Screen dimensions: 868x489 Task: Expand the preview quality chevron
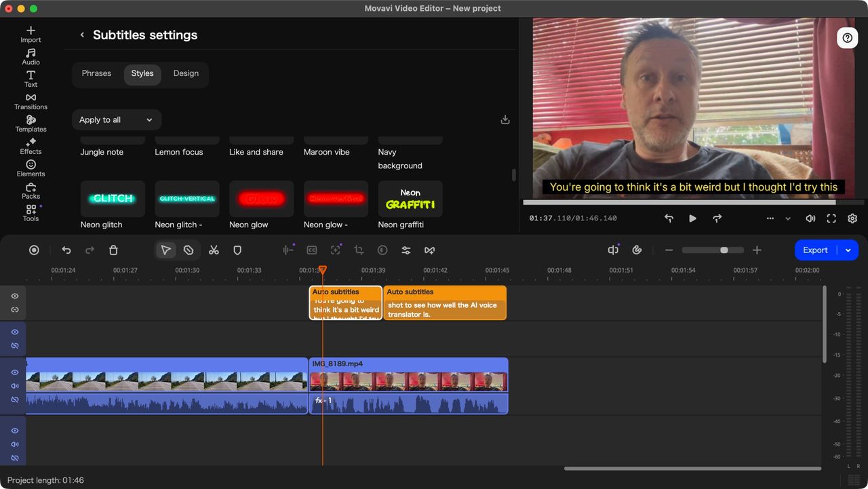(x=788, y=218)
